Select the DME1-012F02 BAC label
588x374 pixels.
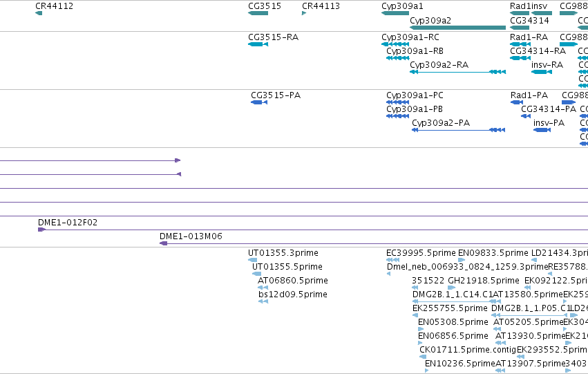(68, 223)
